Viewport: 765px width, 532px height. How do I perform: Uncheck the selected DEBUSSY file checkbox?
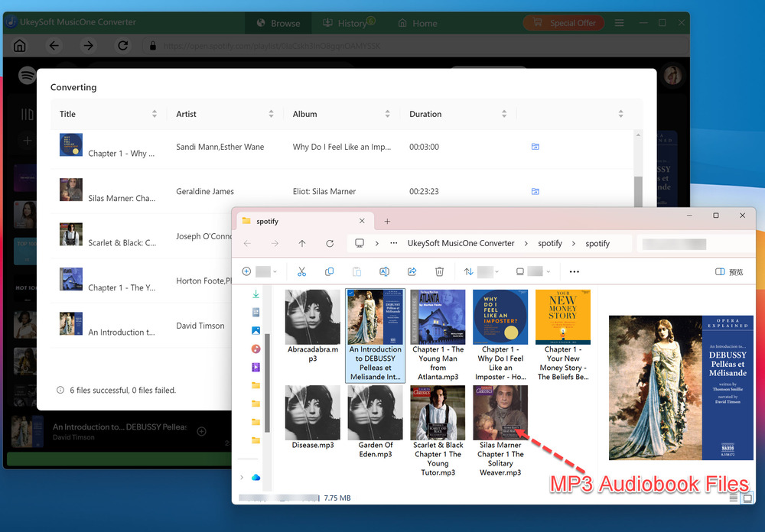coord(351,293)
